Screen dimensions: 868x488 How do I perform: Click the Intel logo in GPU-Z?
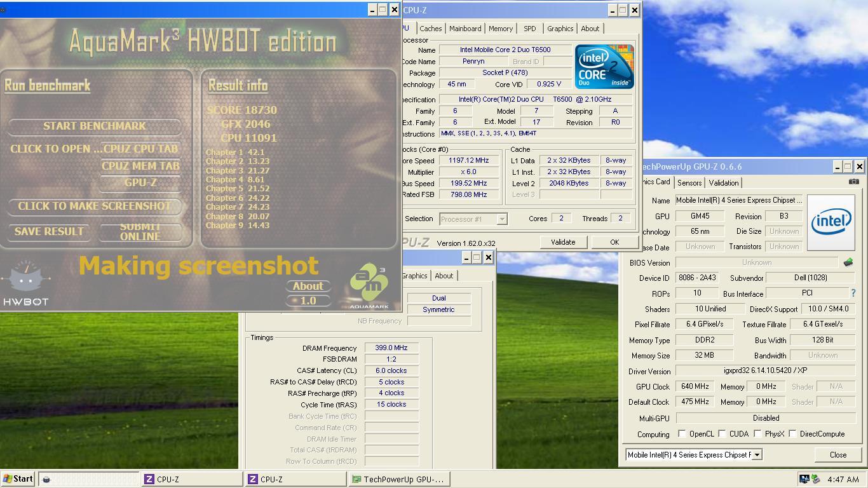point(831,222)
